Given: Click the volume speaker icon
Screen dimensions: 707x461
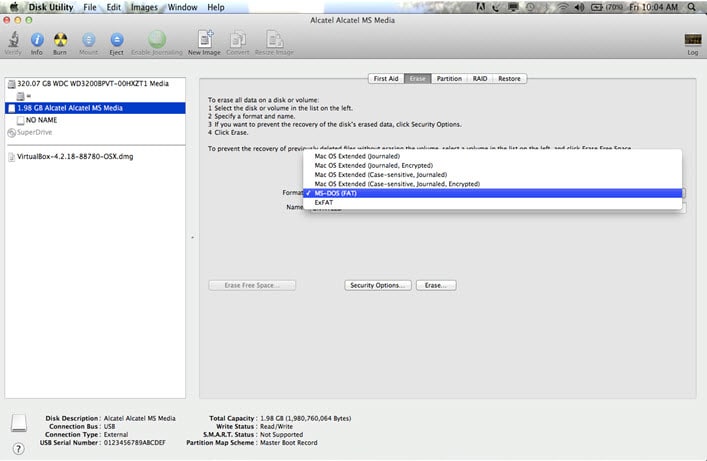Looking at the screenshot, I should click(x=579, y=7).
